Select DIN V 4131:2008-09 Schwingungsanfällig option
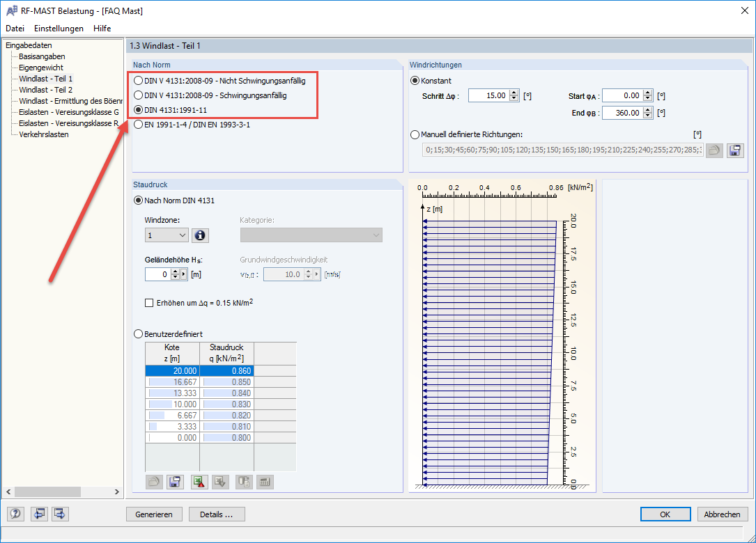Screen dimensions: 756x543 coord(139,95)
